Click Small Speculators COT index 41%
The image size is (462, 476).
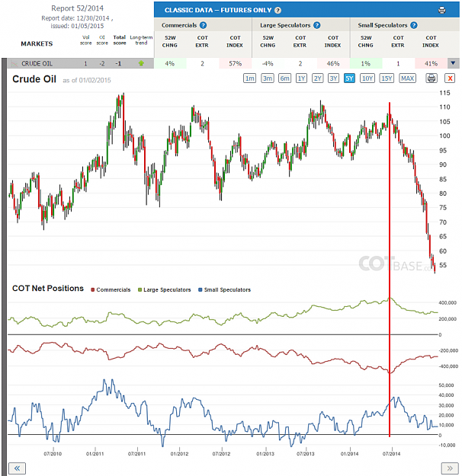pyautogui.click(x=431, y=63)
